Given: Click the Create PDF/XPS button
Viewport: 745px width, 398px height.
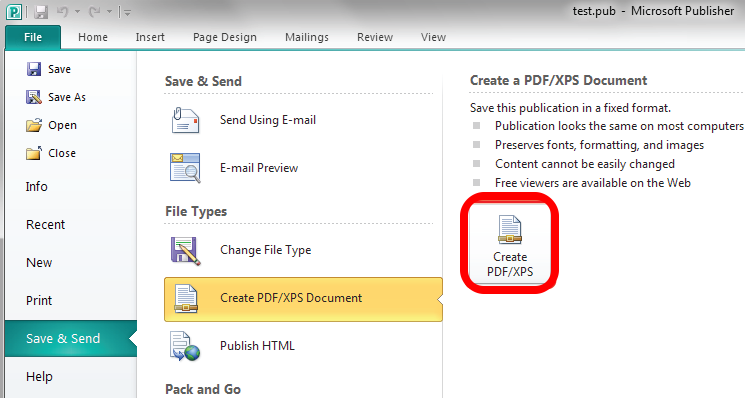Looking at the screenshot, I should pyautogui.click(x=510, y=244).
